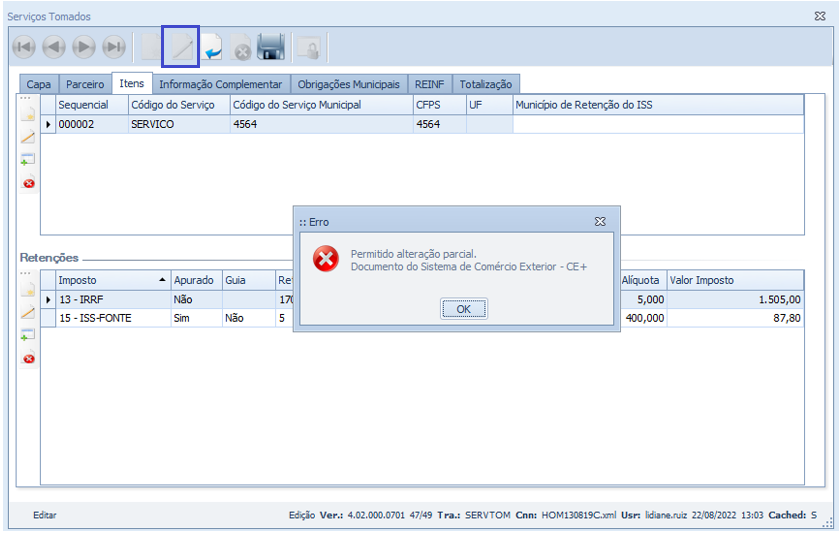Select row indicator for 13 - IRRF
Screen dimensions: 839x534
[48, 299]
